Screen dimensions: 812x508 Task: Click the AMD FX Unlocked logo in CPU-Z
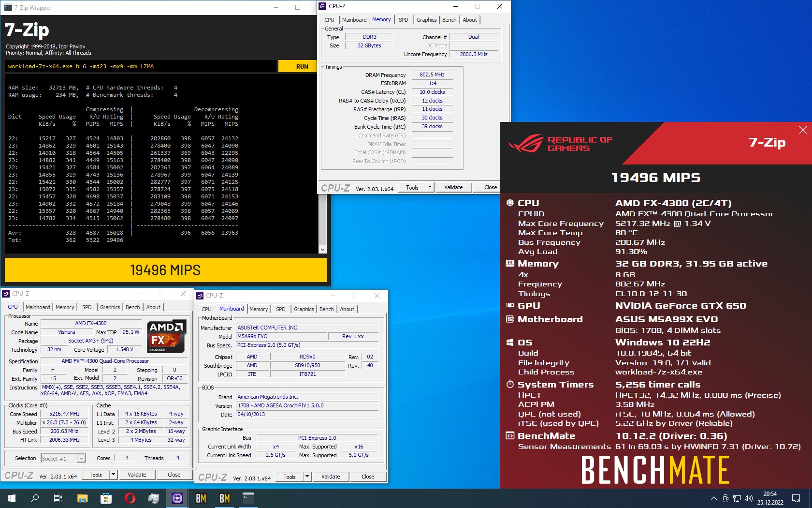click(166, 336)
